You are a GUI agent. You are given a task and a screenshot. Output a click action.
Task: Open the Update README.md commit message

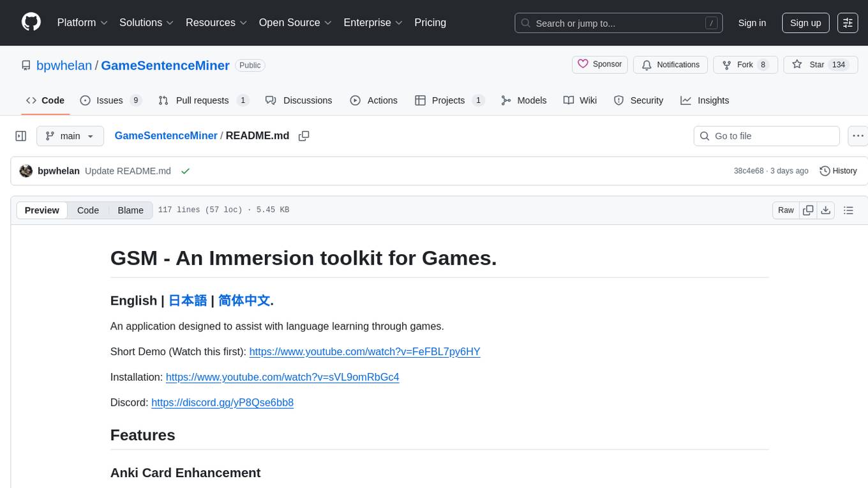[x=128, y=171]
